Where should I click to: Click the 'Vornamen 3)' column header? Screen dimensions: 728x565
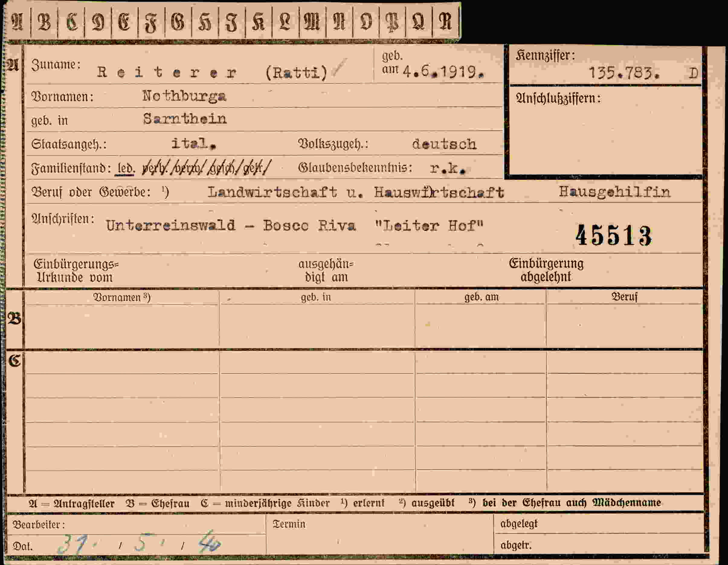click(x=122, y=297)
